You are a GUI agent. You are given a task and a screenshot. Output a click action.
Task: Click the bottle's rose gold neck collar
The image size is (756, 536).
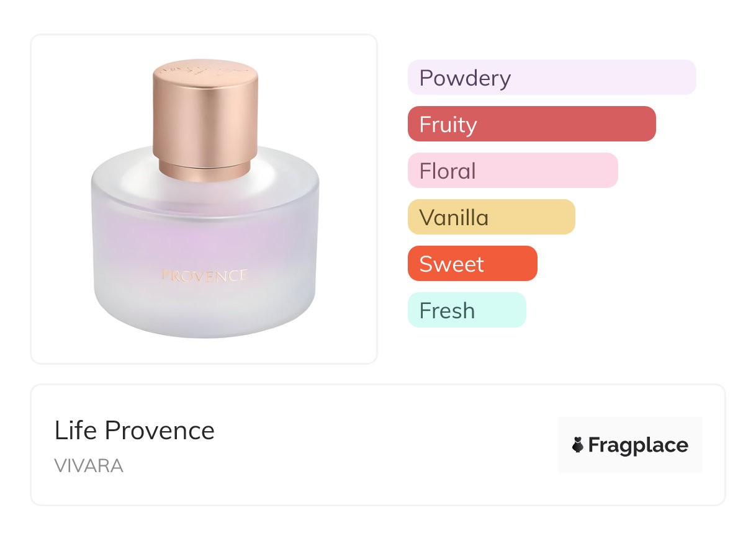205,169
